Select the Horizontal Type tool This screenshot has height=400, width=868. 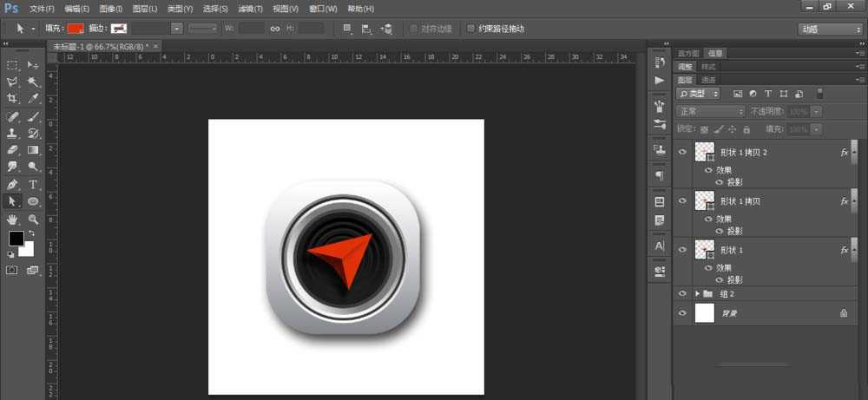point(33,185)
